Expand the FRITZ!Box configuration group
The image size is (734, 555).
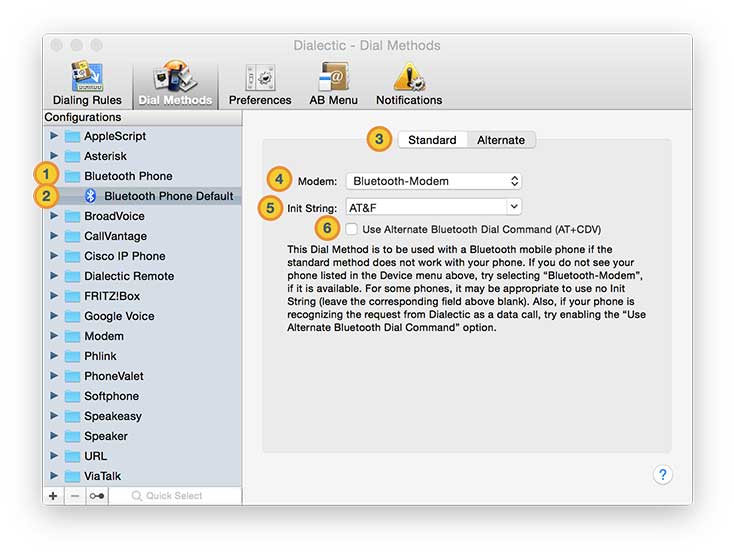click(x=54, y=296)
